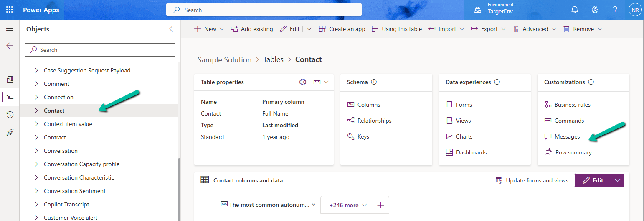Open Keys under Schema
Screen dimensions: 644x221
[x=358, y=136]
